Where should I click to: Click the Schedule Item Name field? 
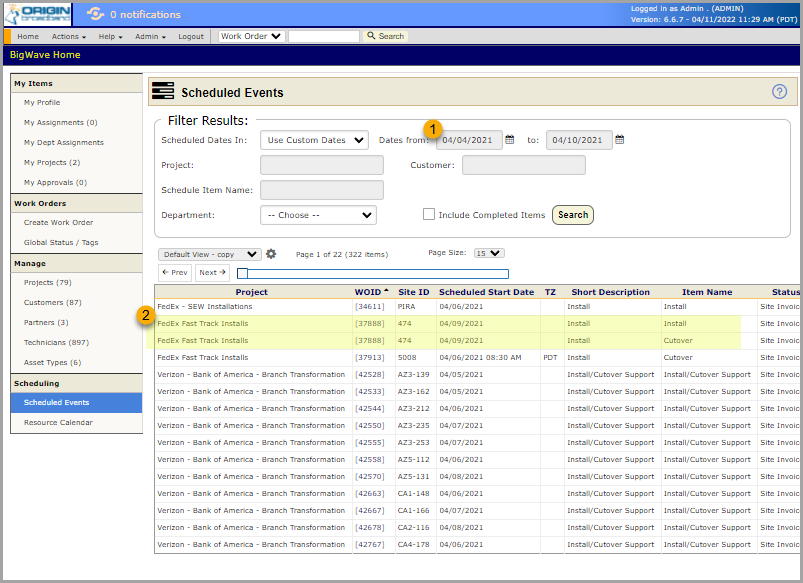coord(322,190)
